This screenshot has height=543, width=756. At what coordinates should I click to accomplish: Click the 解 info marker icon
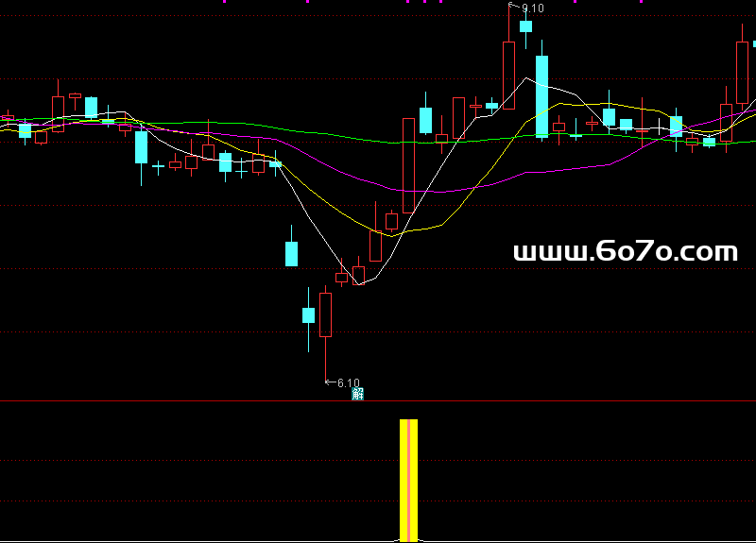(x=357, y=394)
